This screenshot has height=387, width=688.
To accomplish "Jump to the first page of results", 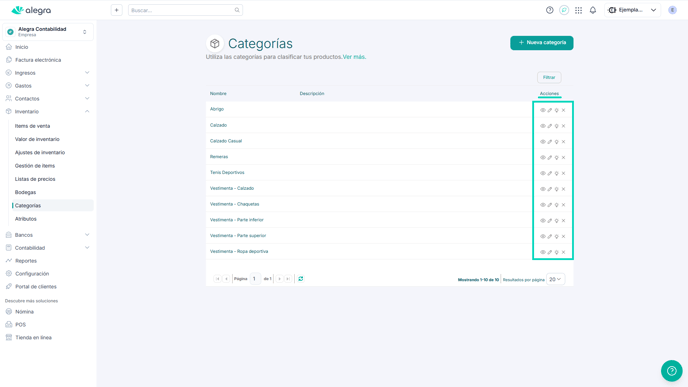I will click(217, 279).
